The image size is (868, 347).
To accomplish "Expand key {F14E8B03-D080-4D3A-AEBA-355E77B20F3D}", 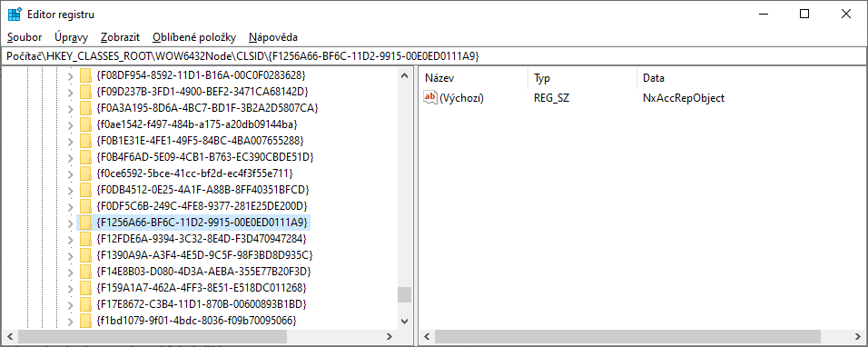I will point(70,272).
